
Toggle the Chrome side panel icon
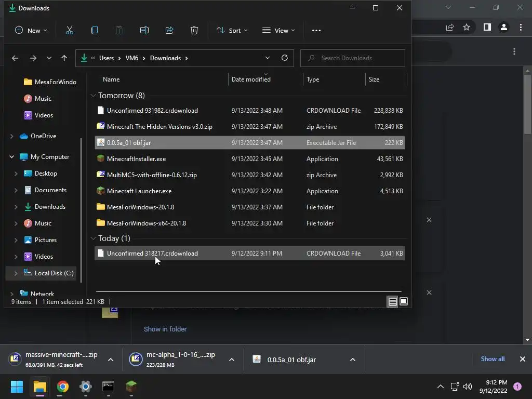pyautogui.click(x=487, y=27)
